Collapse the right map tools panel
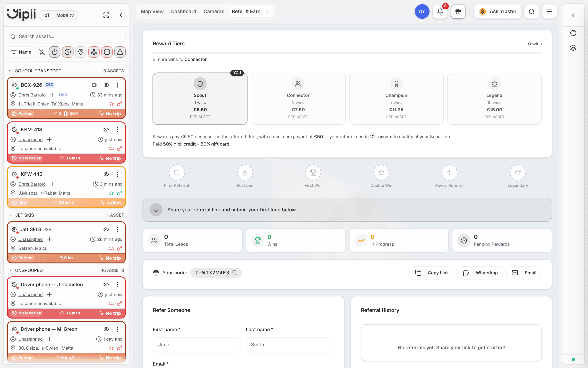The width and height of the screenshot is (588, 368). pos(573,15)
